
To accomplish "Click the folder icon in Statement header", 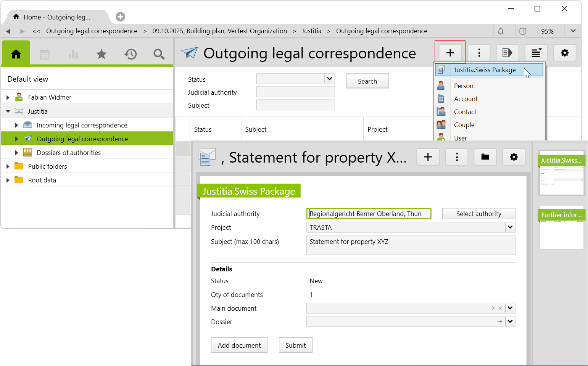I will (485, 157).
